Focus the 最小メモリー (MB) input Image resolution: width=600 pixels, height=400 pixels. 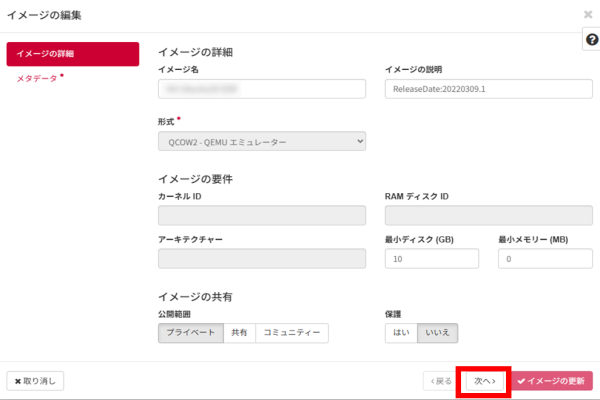[x=544, y=259]
